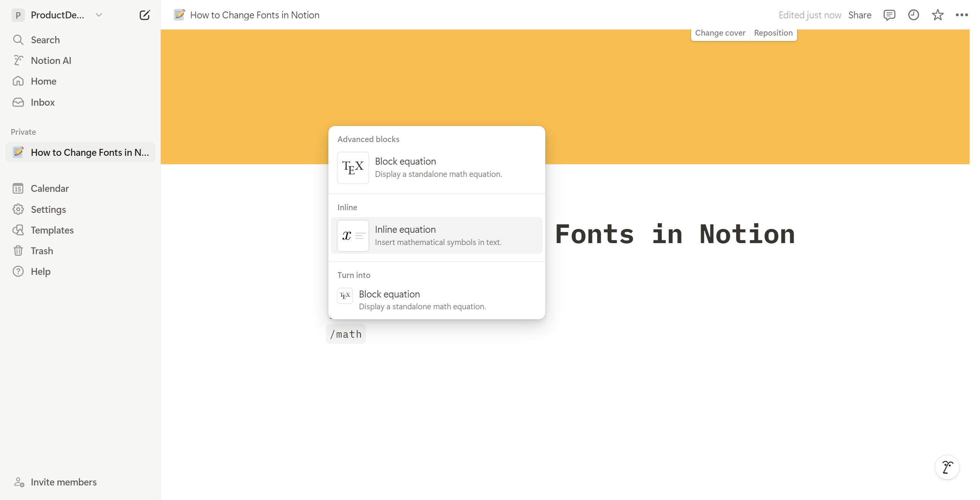Click Reposition cover button
Image resolution: width=980 pixels, height=500 pixels.
(773, 33)
